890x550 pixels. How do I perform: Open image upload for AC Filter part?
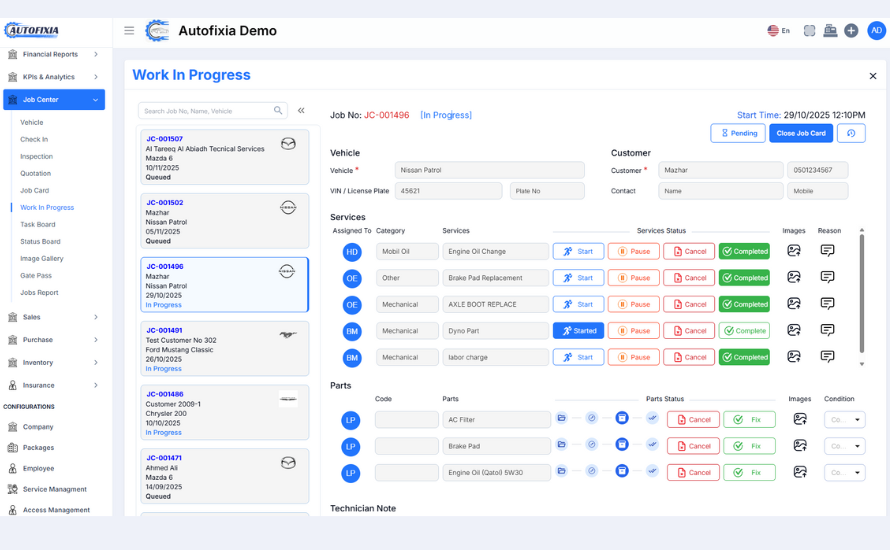pyautogui.click(x=800, y=420)
